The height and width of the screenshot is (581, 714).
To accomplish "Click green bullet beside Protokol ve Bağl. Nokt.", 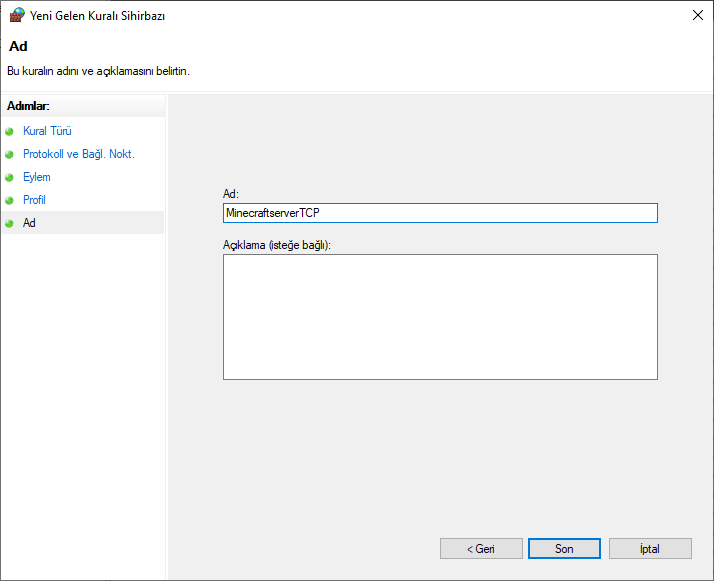I will pyautogui.click(x=10, y=154).
